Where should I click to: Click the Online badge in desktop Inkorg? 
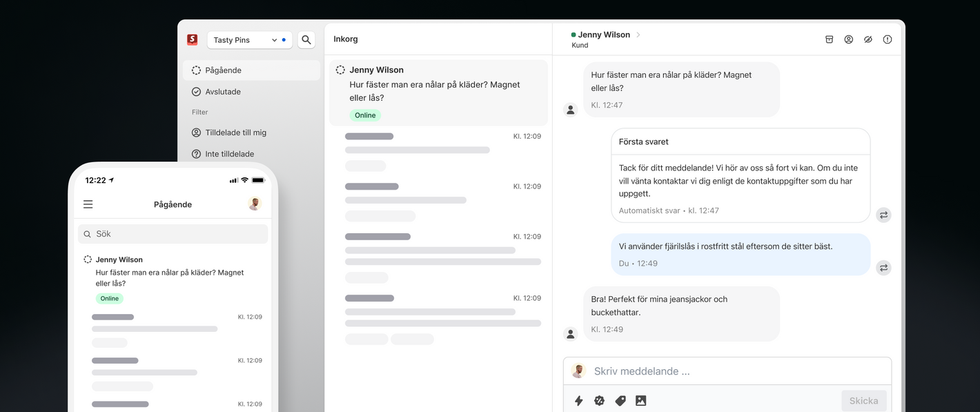point(365,115)
